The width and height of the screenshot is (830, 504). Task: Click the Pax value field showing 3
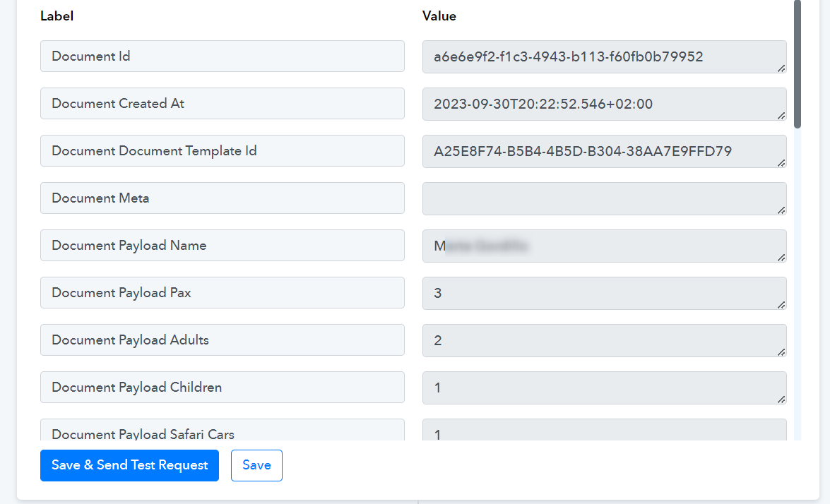605,293
